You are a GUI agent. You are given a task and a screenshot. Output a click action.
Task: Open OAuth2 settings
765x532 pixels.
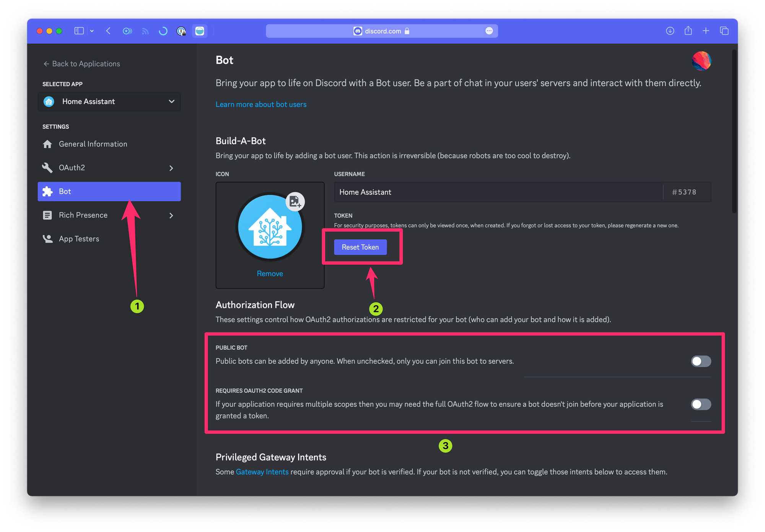[109, 168]
